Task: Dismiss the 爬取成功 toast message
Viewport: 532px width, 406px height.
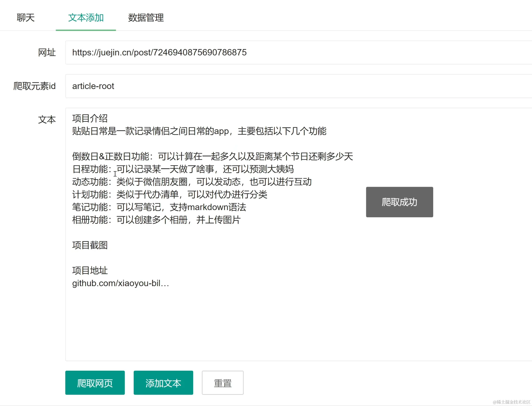Action: [399, 202]
